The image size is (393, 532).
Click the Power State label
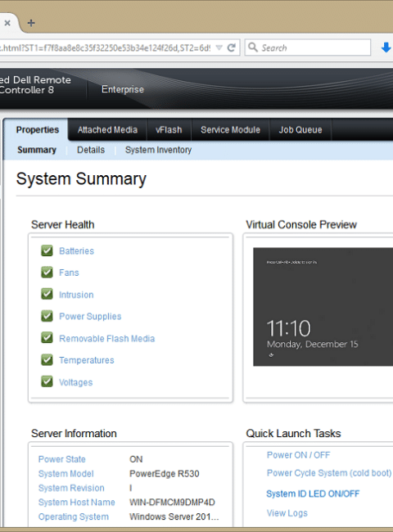point(61,459)
